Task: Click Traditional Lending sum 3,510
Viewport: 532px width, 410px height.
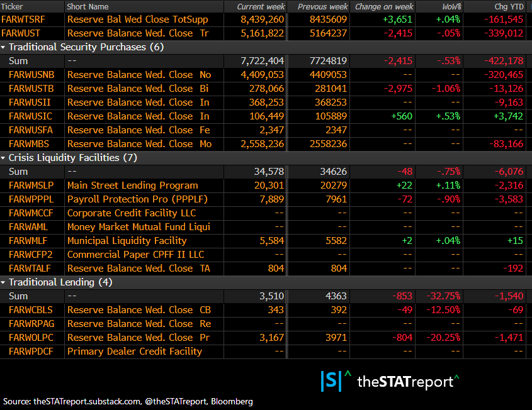Action: pos(272,296)
